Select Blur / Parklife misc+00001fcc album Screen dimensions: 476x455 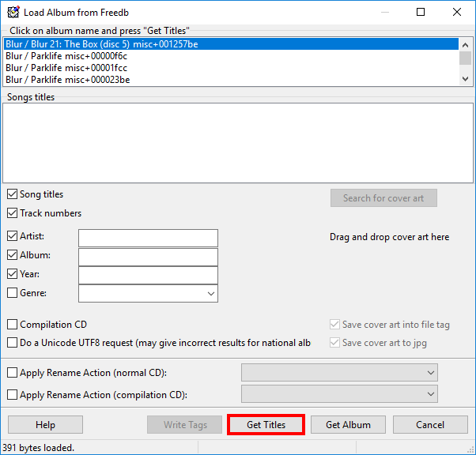click(x=231, y=68)
